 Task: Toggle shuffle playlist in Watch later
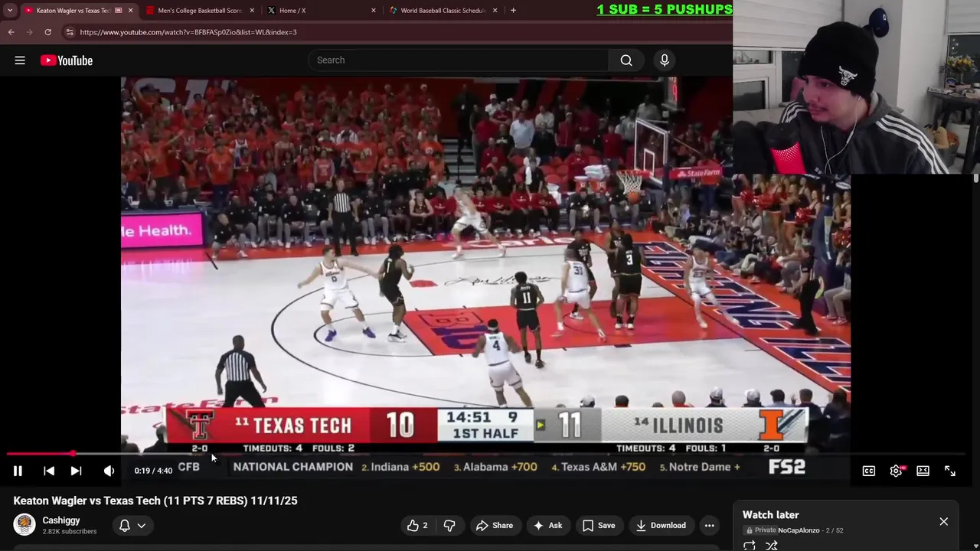[x=772, y=546]
